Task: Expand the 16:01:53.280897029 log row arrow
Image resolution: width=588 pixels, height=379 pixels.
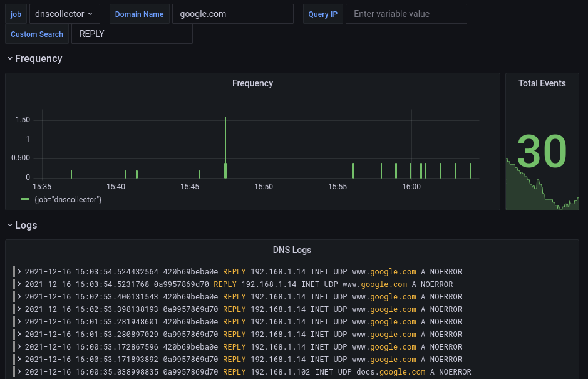Action: pyautogui.click(x=19, y=335)
